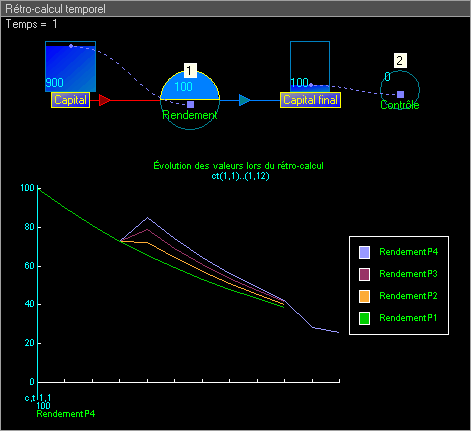Click the numbered marker 2 above Contrôle
Image resolution: width=471 pixels, height=431 pixels.
click(400, 61)
